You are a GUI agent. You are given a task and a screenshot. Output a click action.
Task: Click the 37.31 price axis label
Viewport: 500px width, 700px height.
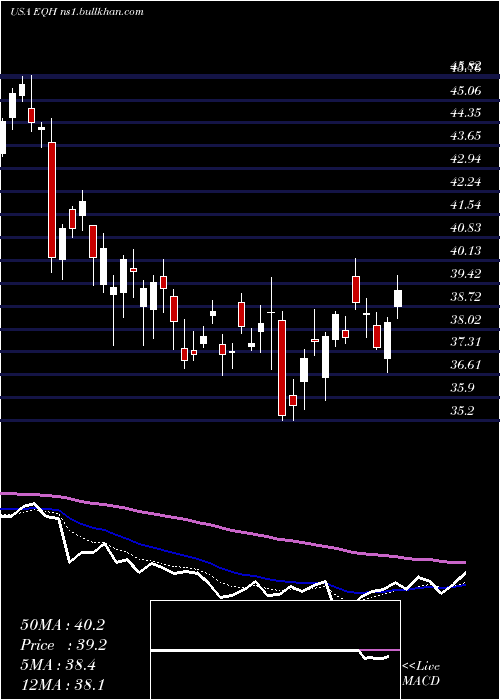coord(466,342)
